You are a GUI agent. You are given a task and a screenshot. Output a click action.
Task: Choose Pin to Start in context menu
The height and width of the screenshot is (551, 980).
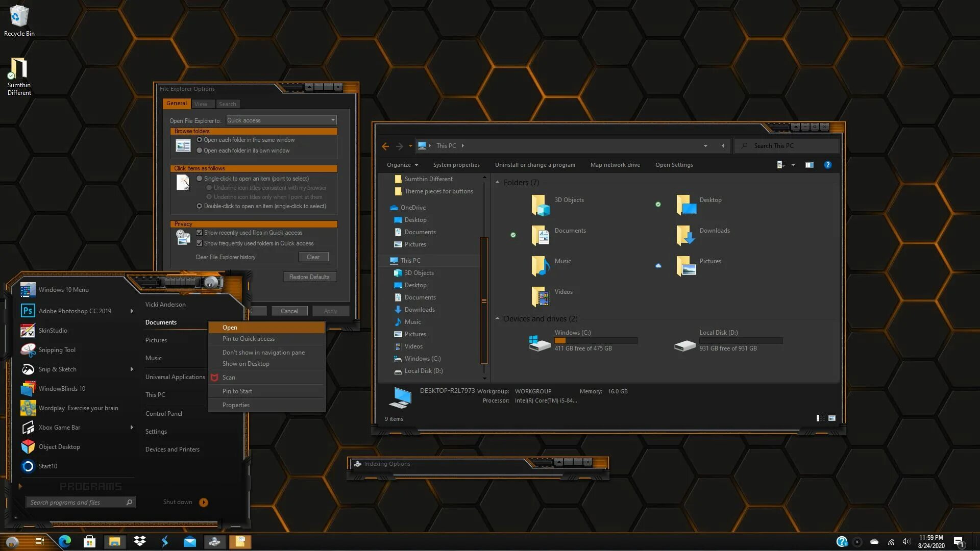click(237, 391)
